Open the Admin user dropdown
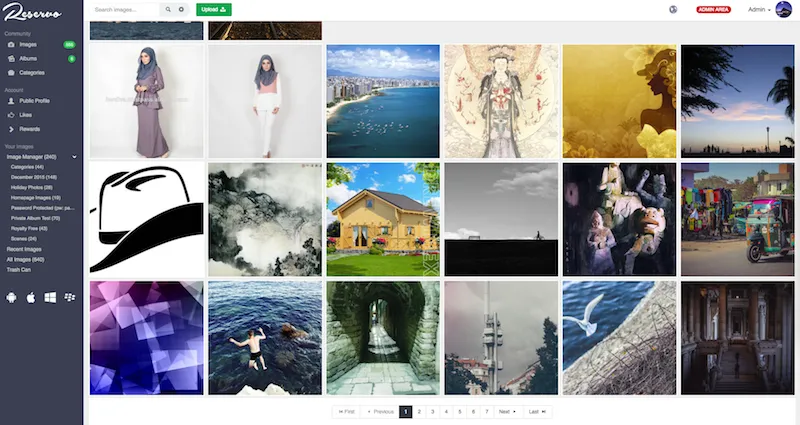Viewport: 800px width, 425px height. coord(759,9)
